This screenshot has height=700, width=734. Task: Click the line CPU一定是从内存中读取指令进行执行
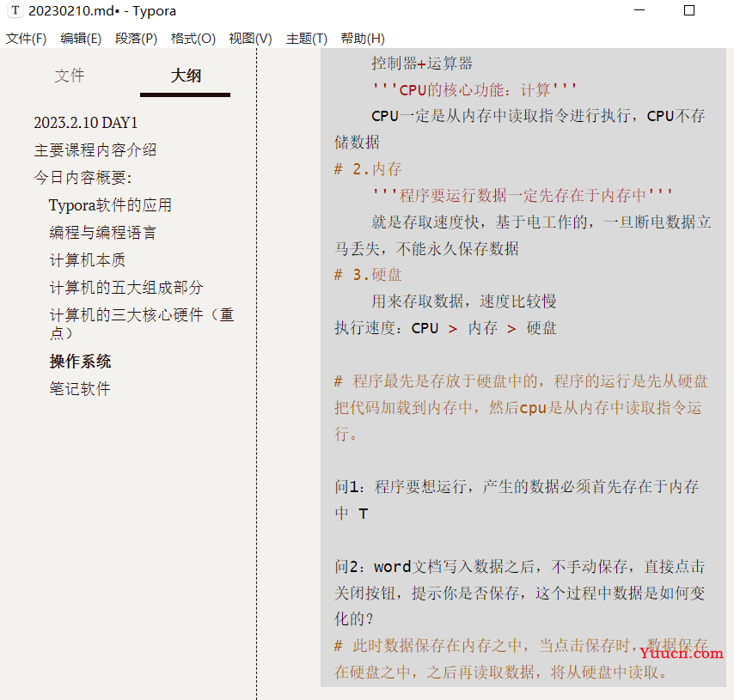pos(538,116)
